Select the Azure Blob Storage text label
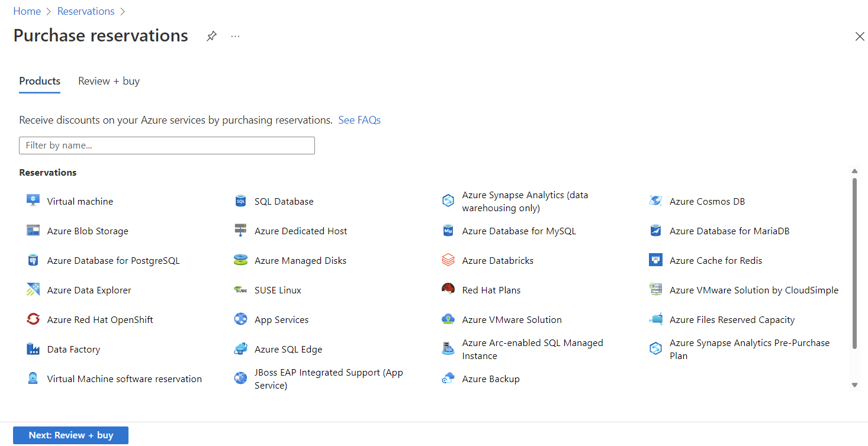This screenshot has width=868, height=446. pyautogui.click(x=88, y=231)
